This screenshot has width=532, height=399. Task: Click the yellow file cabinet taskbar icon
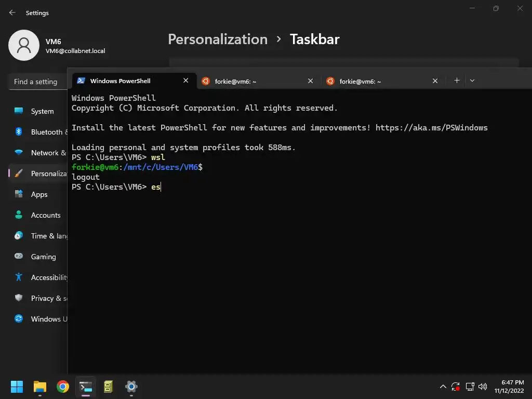(108, 387)
